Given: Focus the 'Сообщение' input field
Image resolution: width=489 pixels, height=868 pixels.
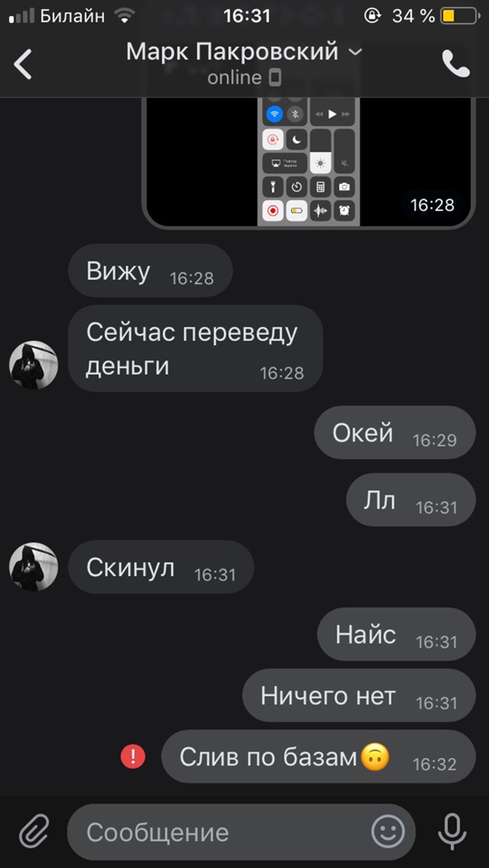Looking at the screenshot, I should [241, 832].
